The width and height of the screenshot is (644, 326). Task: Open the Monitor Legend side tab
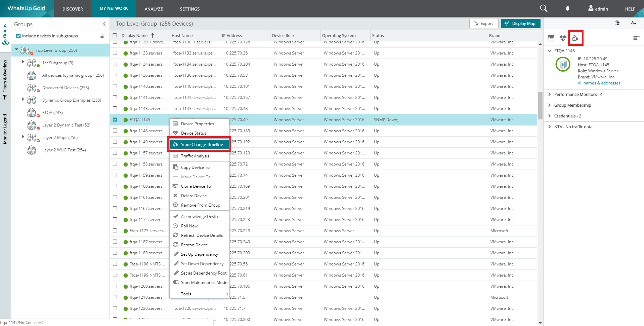point(5,129)
